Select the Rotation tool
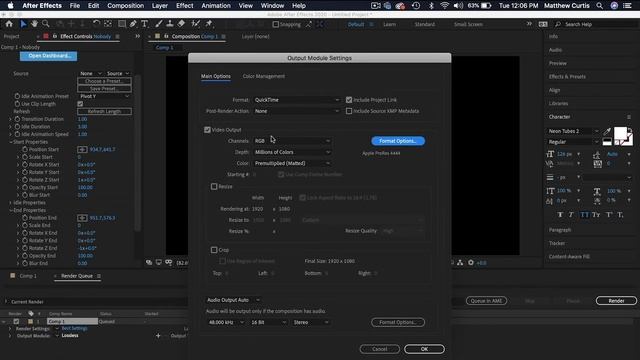This screenshot has width=640, height=360. (x=96, y=24)
